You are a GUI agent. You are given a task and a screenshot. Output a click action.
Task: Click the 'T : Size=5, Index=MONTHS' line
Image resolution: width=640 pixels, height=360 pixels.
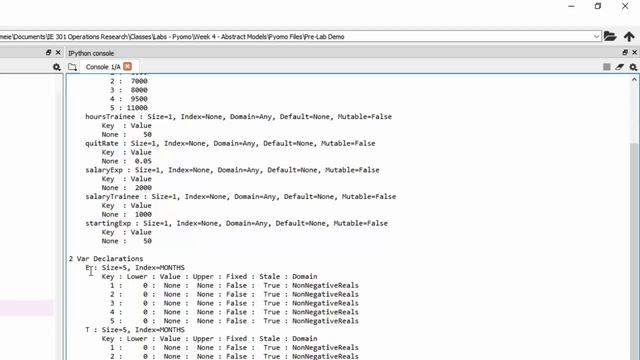coord(135,330)
